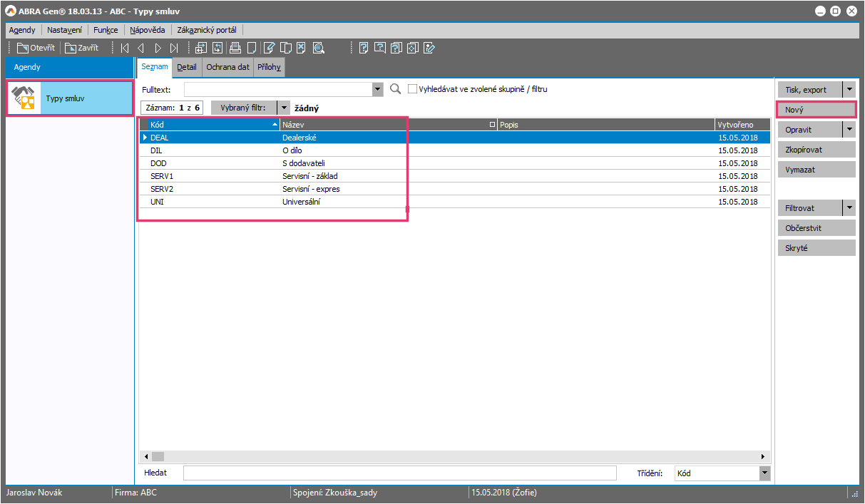Click the Opravit button
The image size is (865, 504).
click(x=810, y=130)
